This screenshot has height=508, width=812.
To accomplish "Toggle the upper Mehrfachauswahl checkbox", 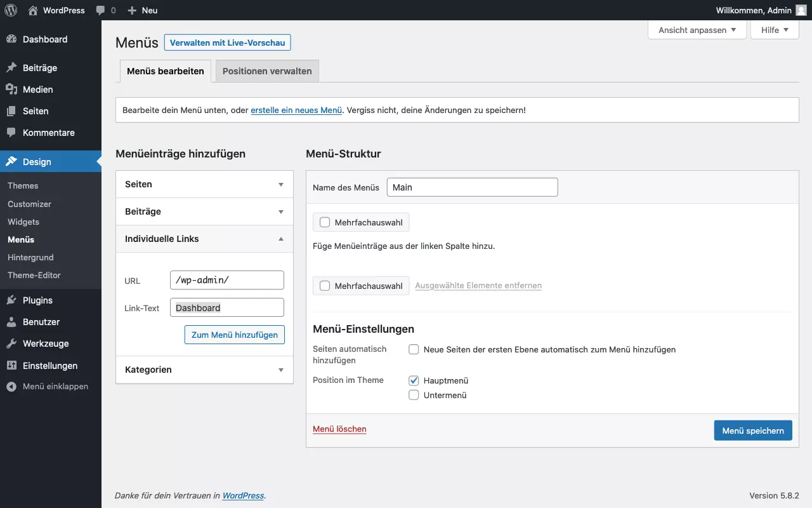I will [325, 222].
